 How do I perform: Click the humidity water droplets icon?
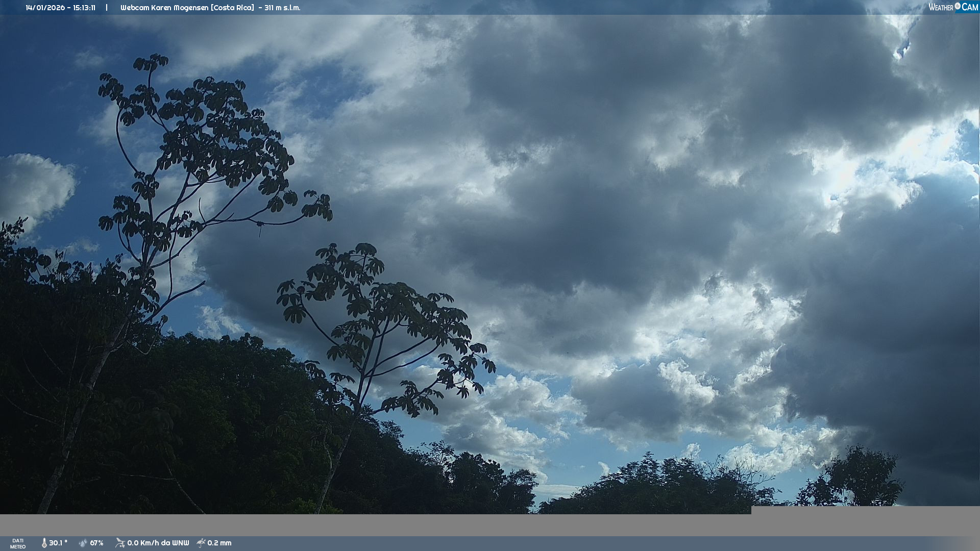click(83, 543)
